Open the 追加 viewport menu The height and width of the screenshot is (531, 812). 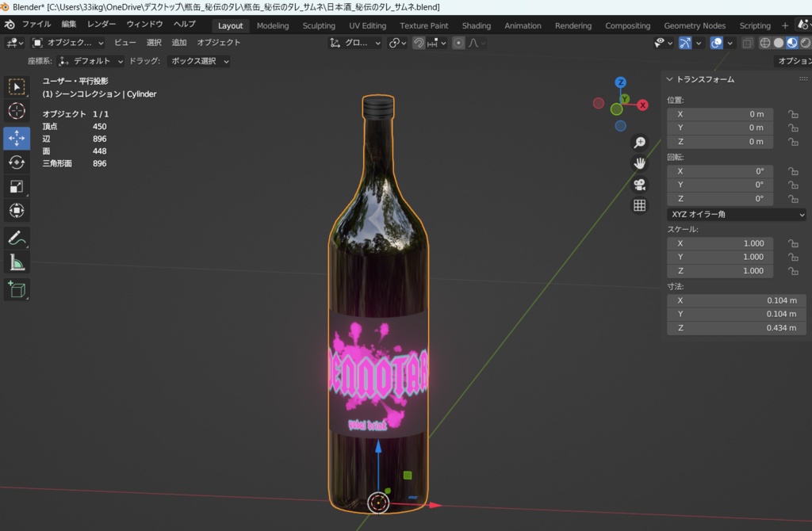179,43
